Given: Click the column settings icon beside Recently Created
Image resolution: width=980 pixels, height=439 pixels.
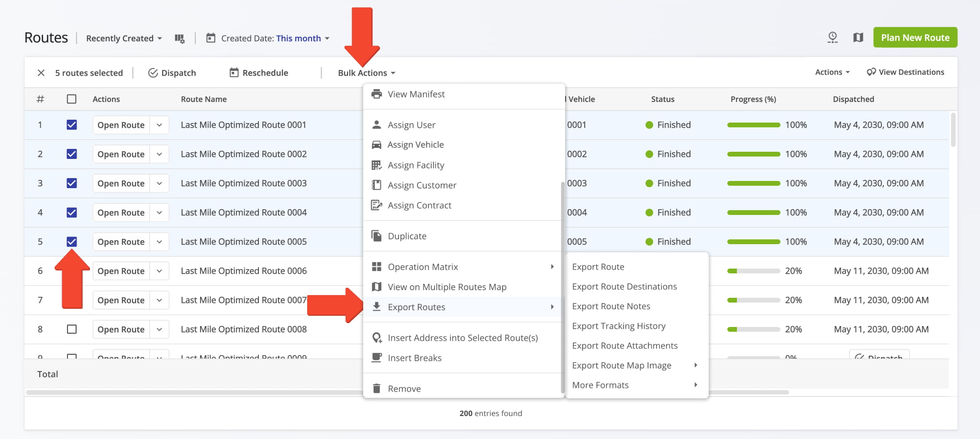Looking at the screenshot, I should click(x=179, y=38).
